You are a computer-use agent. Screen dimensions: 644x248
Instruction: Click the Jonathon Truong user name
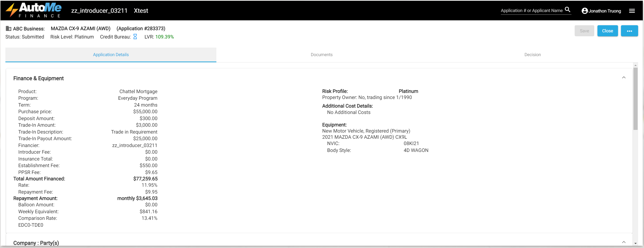point(605,11)
